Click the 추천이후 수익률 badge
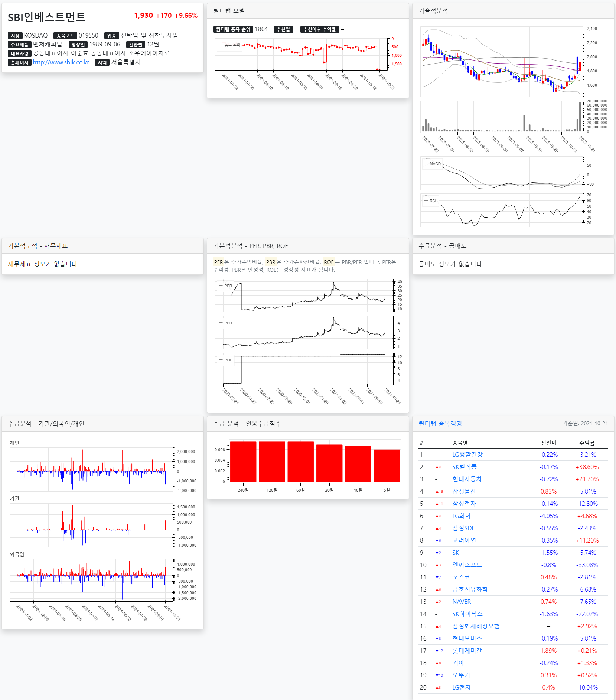 click(x=320, y=29)
